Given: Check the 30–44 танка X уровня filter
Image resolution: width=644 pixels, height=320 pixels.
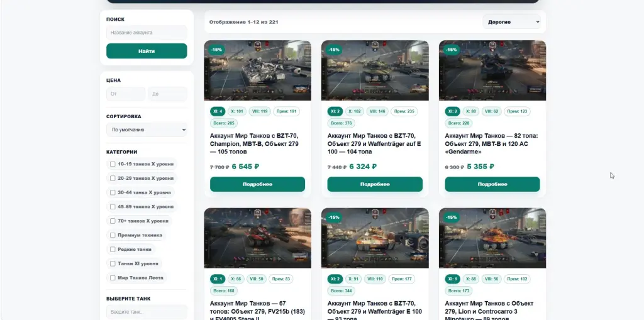Looking at the screenshot, I should point(113,192).
